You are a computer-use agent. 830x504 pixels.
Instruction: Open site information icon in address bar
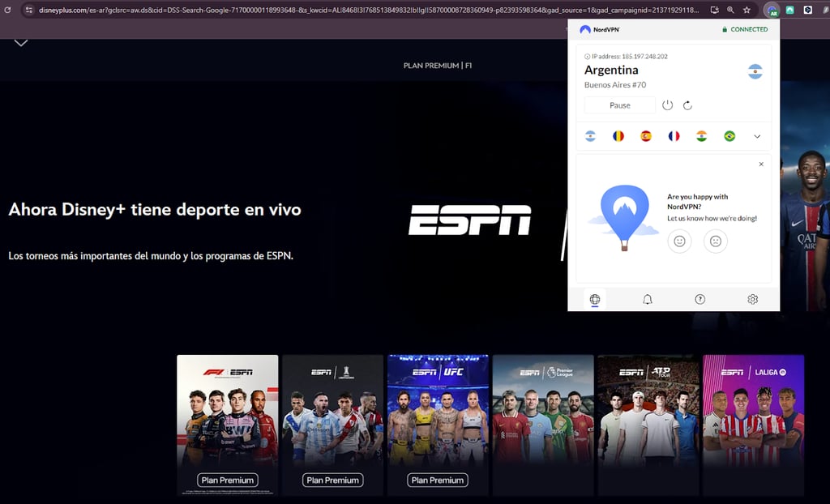click(30, 10)
